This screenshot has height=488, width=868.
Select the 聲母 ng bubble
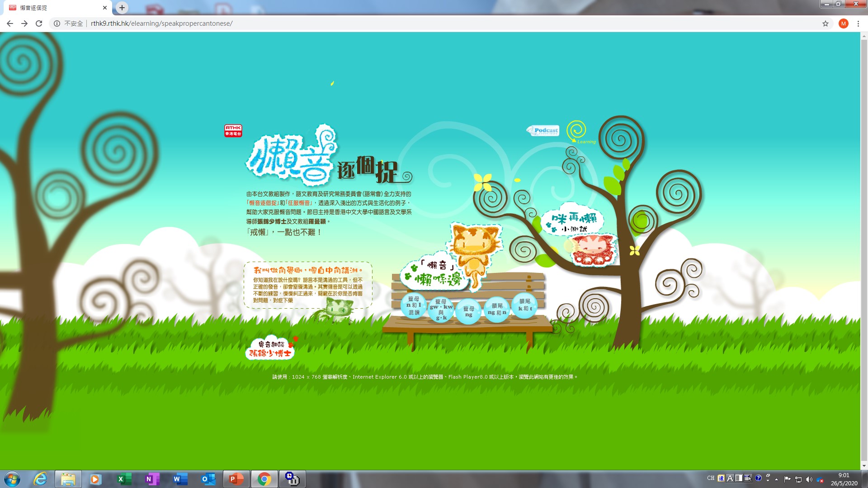tap(468, 311)
